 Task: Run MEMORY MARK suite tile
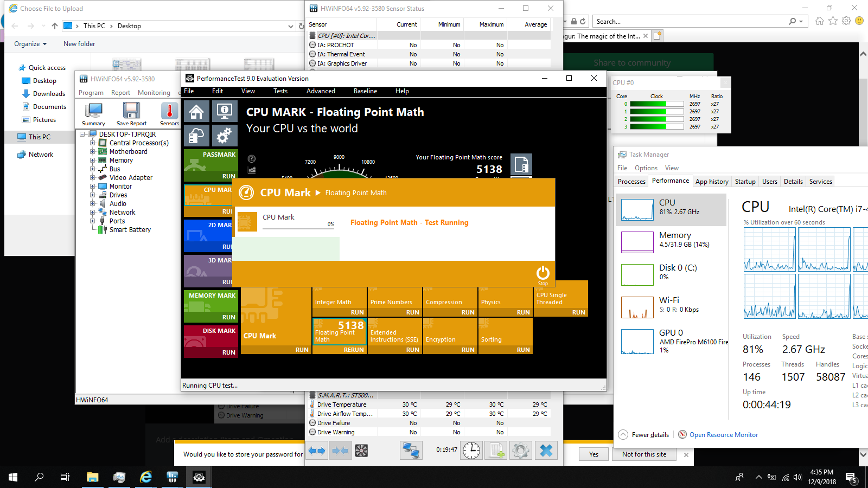pos(210,306)
